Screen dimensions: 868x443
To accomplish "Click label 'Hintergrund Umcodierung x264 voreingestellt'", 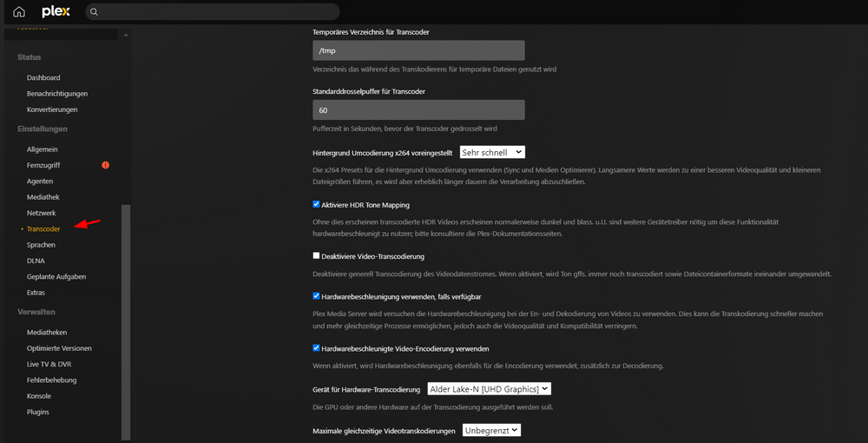I will pos(383,152).
